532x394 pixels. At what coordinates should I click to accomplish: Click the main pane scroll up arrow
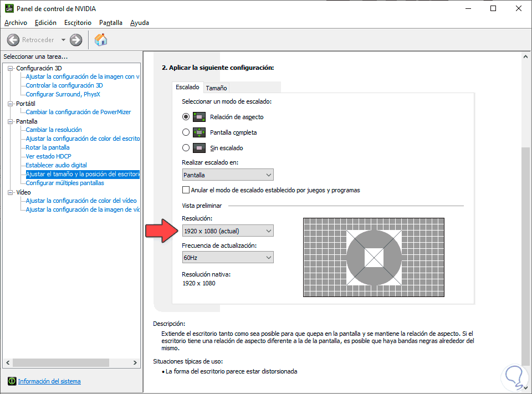(x=525, y=57)
